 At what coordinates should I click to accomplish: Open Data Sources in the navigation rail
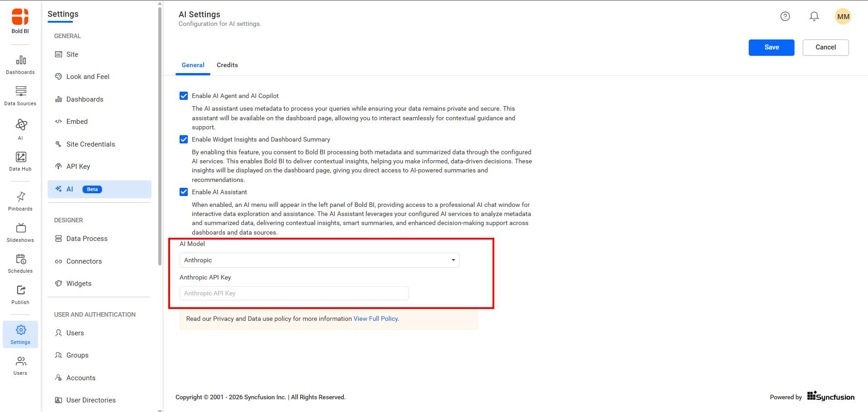[20, 96]
